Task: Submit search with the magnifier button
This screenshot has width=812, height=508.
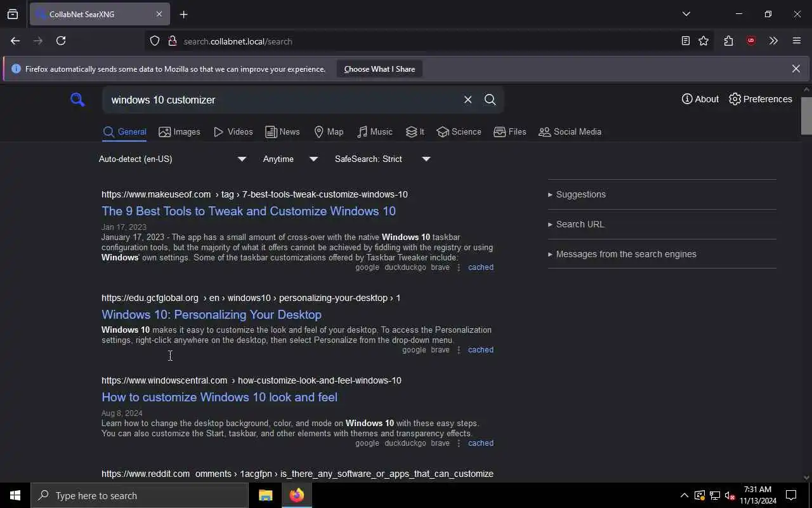Action: (490, 100)
